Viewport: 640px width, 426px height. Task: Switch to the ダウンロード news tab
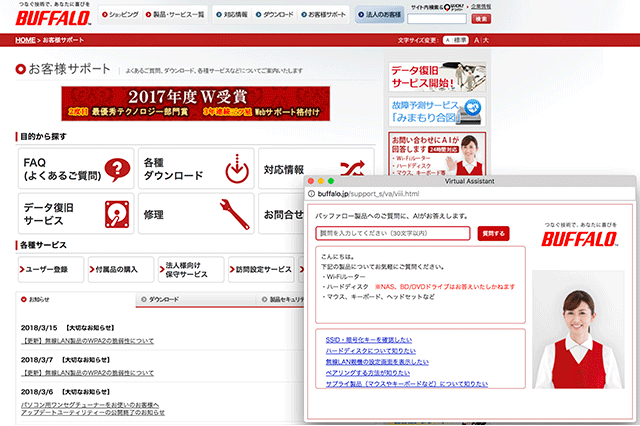[161, 299]
